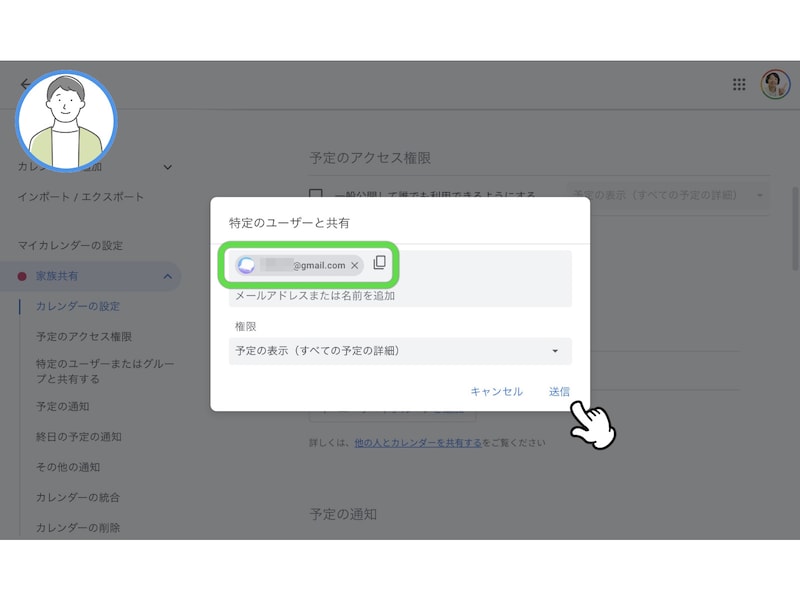Remove the gmail.com address chip
The image size is (800, 600).
click(x=355, y=265)
